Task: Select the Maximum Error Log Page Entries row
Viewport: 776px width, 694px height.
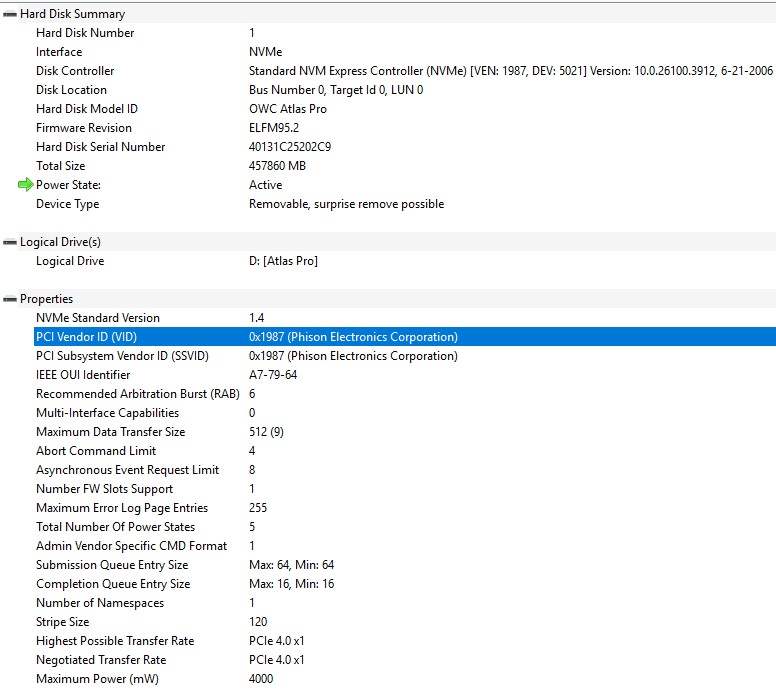Action: point(405,508)
